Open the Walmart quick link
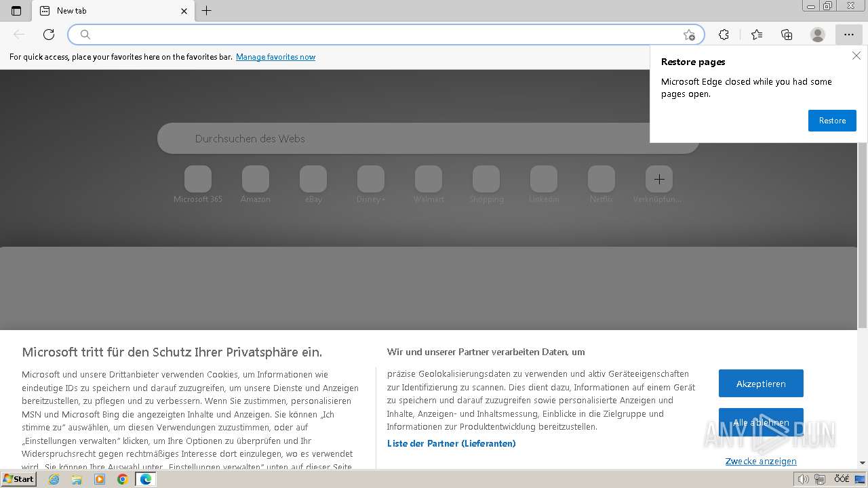868x488 pixels. click(429, 184)
